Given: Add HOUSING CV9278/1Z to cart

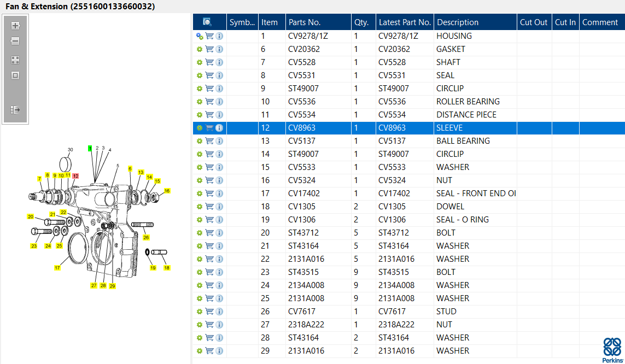Looking at the screenshot, I should point(209,36).
